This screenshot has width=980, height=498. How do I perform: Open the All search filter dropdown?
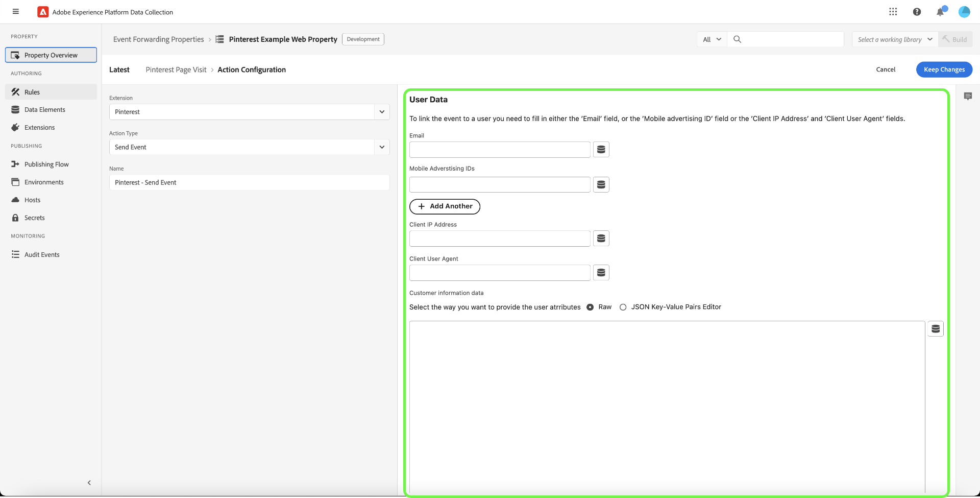tap(712, 39)
